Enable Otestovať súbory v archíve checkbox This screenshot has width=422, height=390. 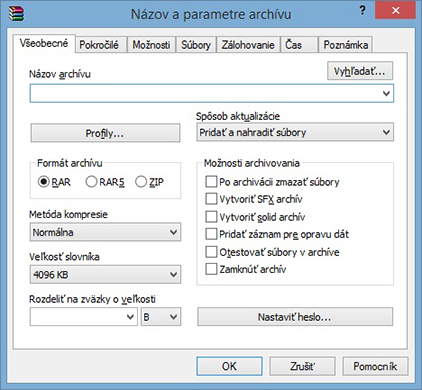click(x=211, y=252)
